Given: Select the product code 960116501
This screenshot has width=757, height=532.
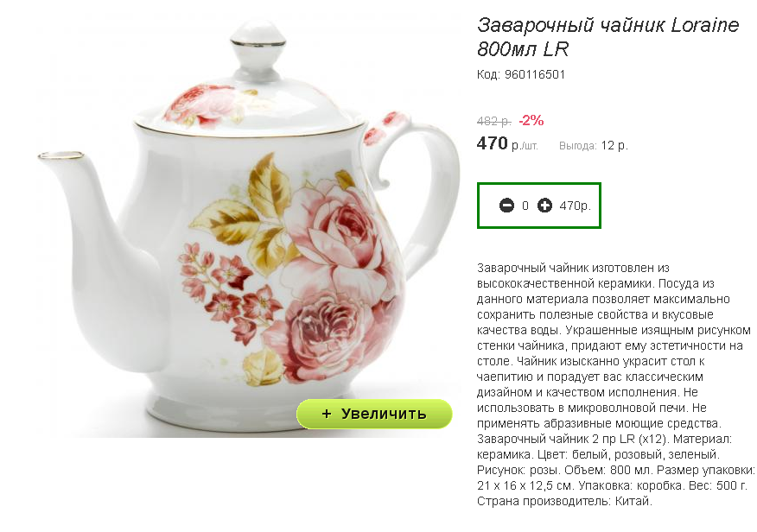Looking at the screenshot, I should (x=534, y=75).
